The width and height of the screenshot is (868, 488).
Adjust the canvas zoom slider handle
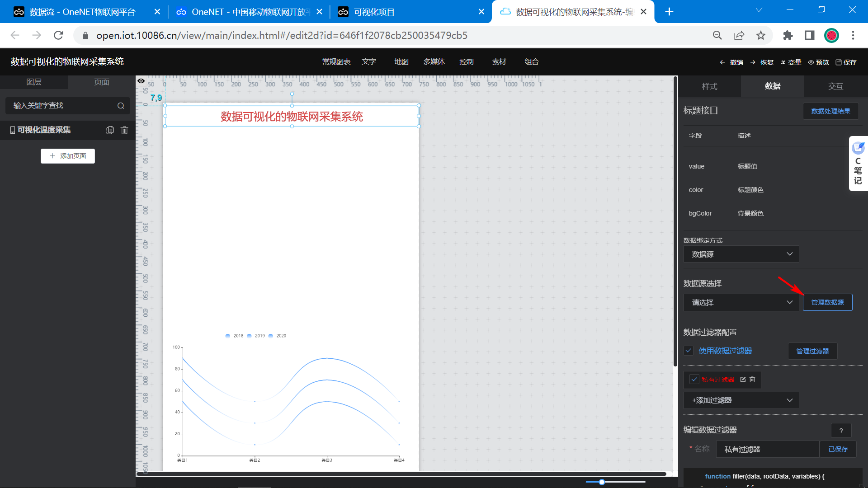coord(602,482)
